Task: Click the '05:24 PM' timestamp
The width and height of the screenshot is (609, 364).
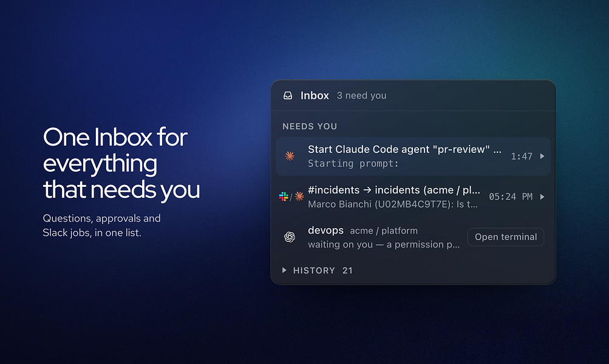Action: click(511, 197)
